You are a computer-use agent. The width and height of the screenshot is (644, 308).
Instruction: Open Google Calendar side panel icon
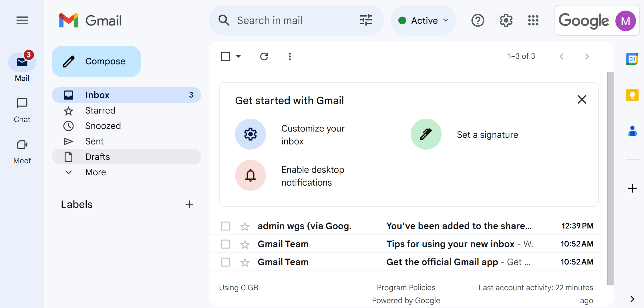[632, 59]
